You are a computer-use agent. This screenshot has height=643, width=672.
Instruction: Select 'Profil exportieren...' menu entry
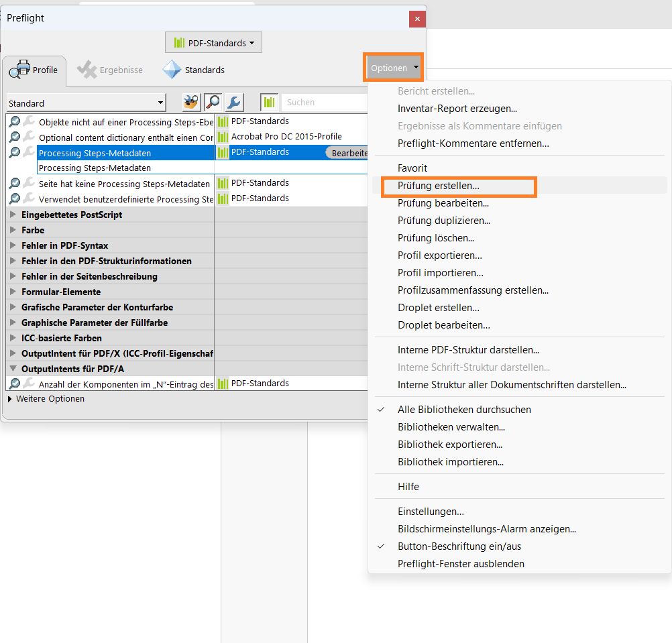tap(440, 255)
